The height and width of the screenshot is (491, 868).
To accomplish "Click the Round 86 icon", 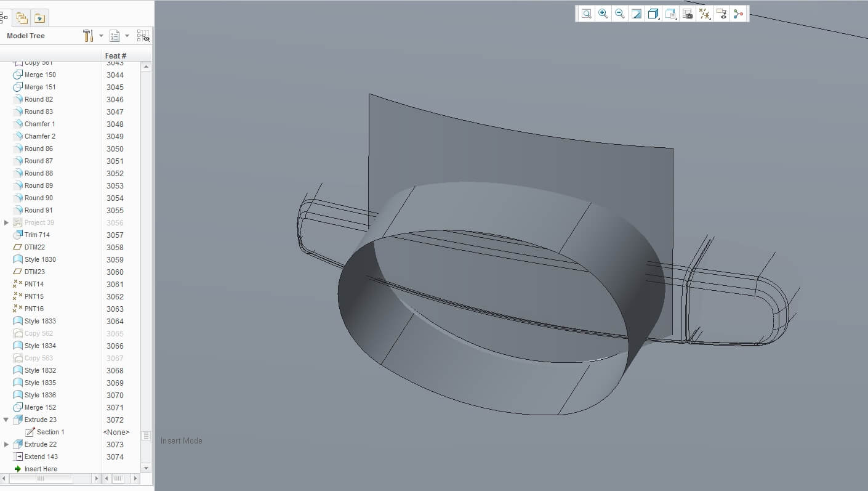I will [x=18, y=148].
